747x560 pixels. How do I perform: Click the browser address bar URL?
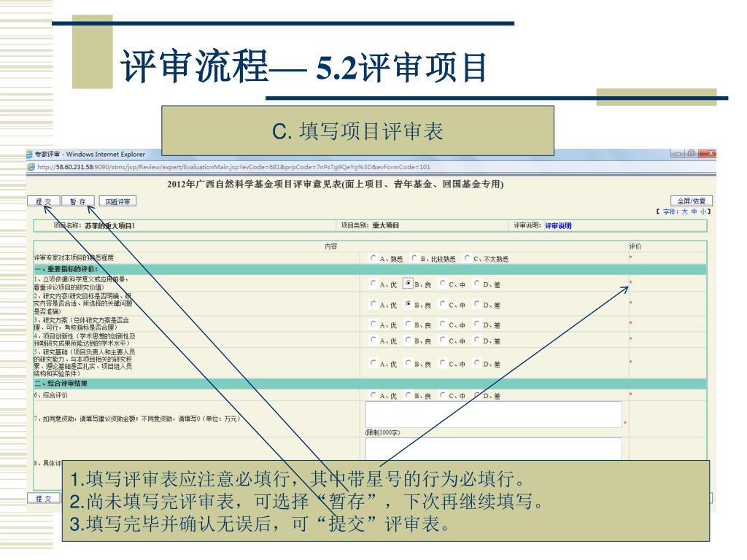point(233,167)
